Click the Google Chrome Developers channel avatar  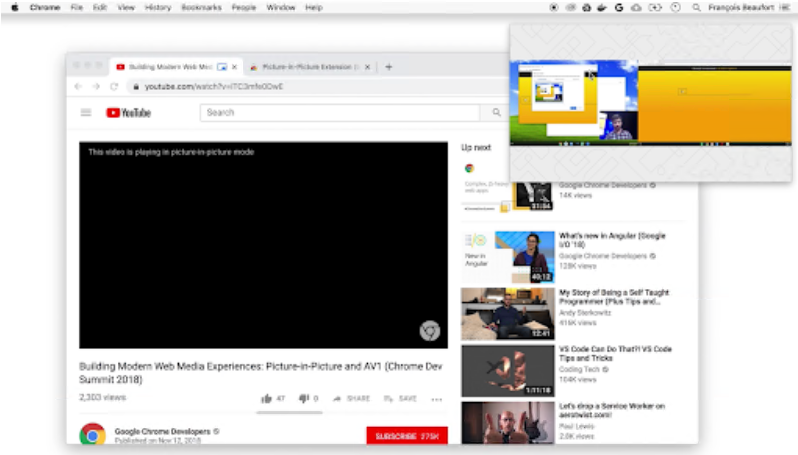pos(93,435)
